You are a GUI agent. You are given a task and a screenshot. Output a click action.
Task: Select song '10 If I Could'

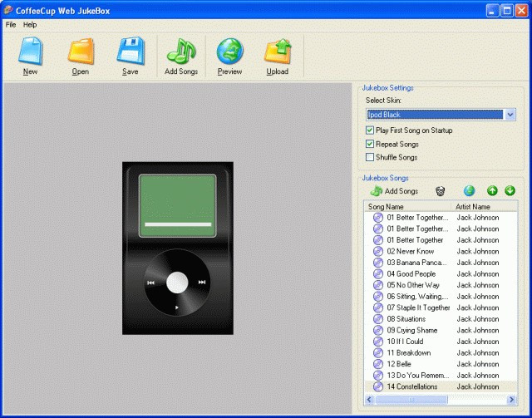[441, 342]
